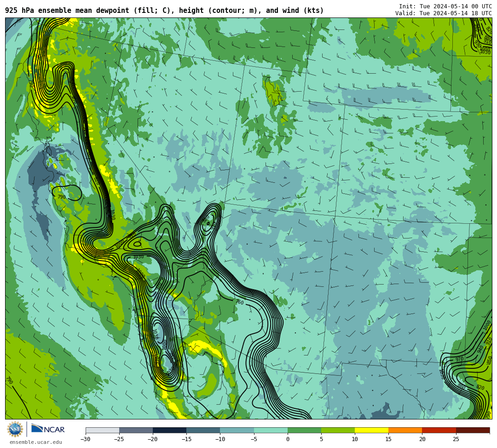Pick the lime 5 to 10 swatch

coord(338,430)
